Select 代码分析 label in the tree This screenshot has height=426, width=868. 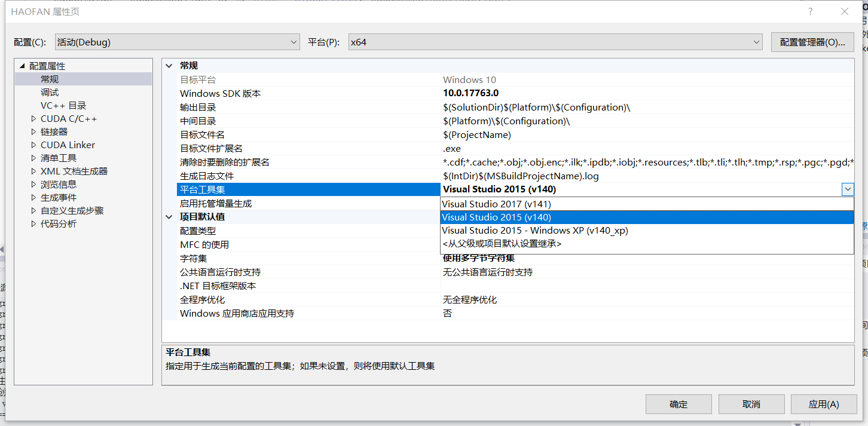tap(59, 223)
